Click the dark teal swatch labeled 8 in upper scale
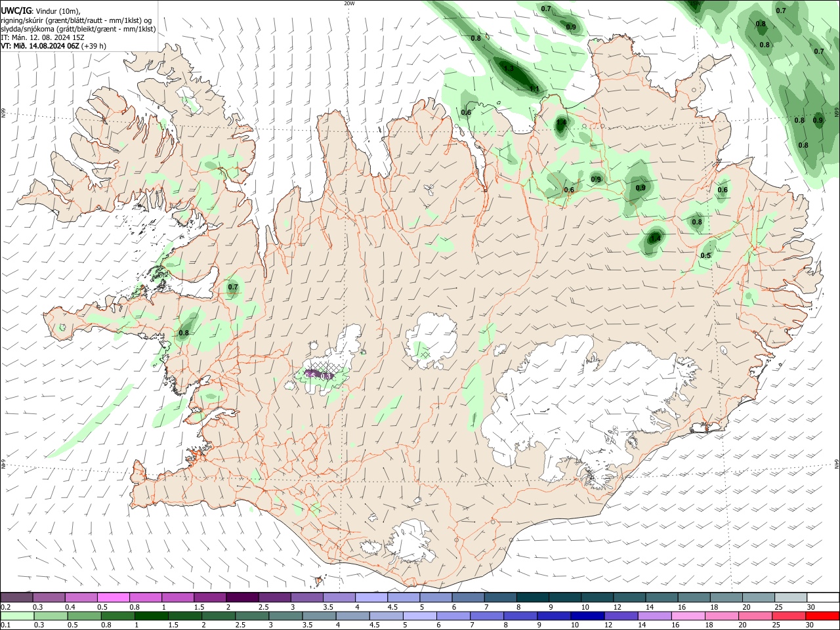Image resolution: width=840 pixels, height=630 pixels. point(532,597)
